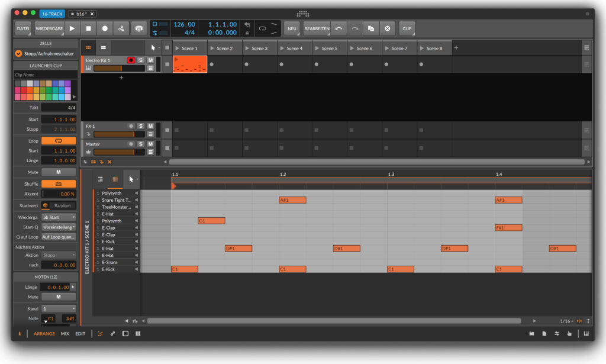
Task: Open the BEARBEITEN menu
Action: [317, 28]
